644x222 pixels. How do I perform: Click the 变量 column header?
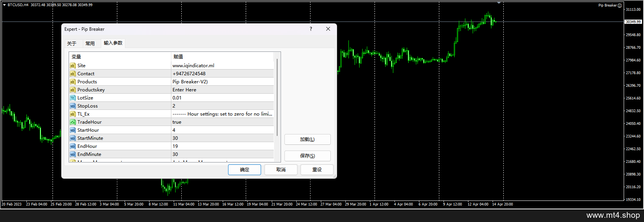[x=120, y=57]
